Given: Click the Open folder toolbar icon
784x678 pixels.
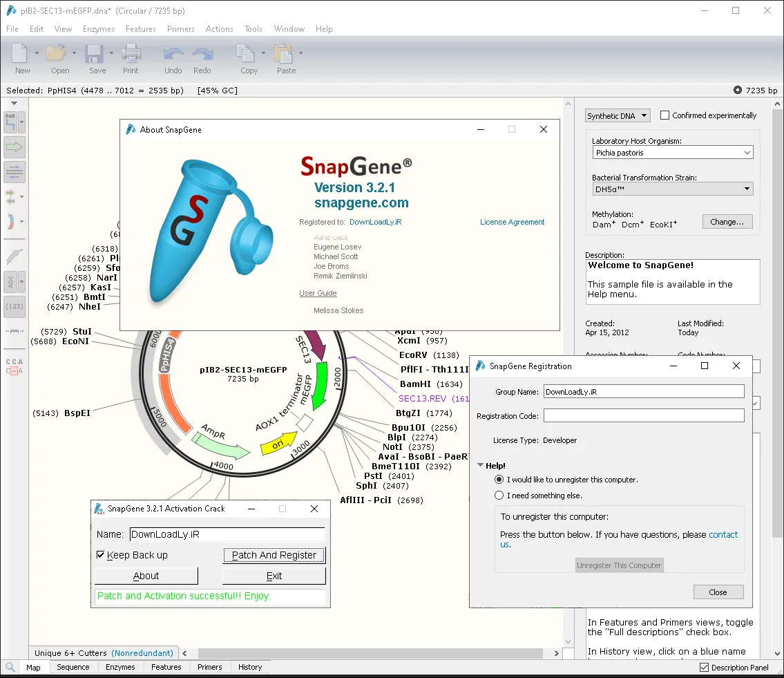Looking at the screenshot, I should click(x=57, y=53).
